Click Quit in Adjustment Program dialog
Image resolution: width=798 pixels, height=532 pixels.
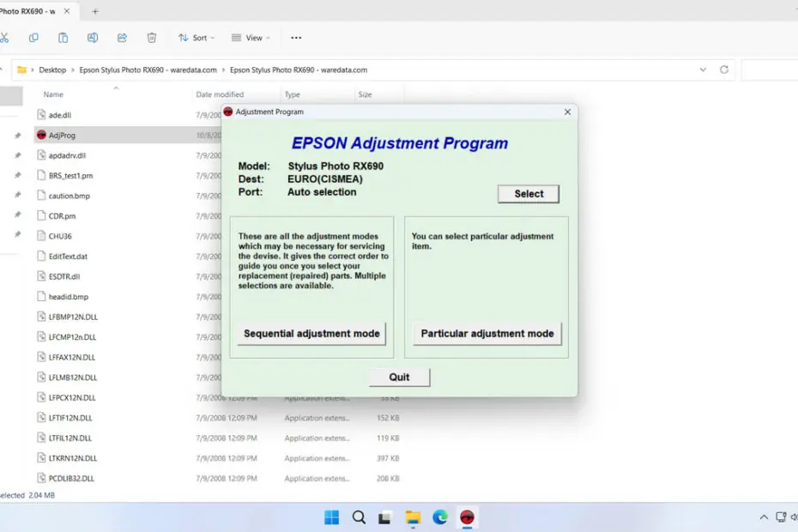[400, 378]
